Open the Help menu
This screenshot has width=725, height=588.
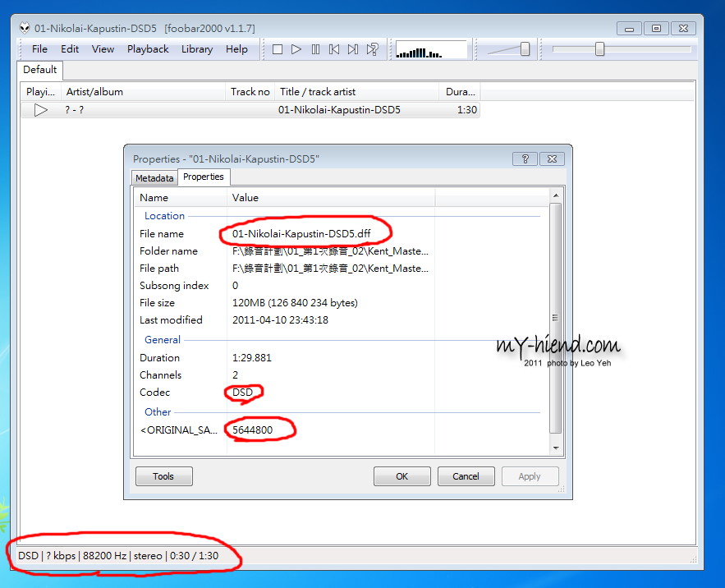click(236, 49)
